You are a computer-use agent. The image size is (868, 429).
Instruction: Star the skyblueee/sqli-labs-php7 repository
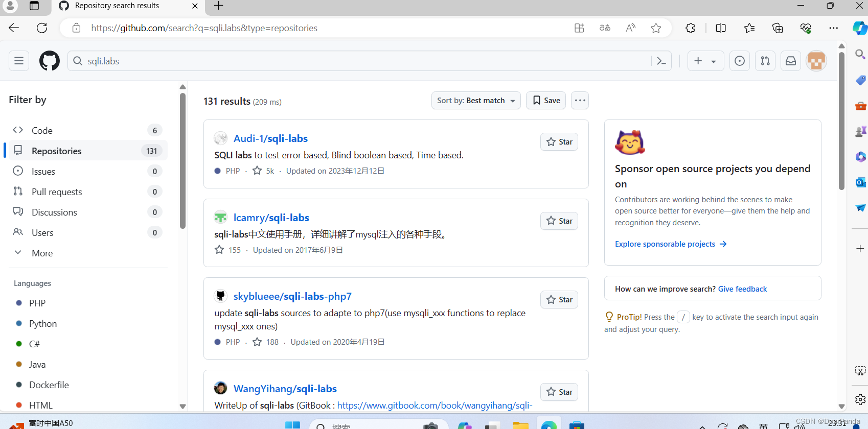coord(559,300)
